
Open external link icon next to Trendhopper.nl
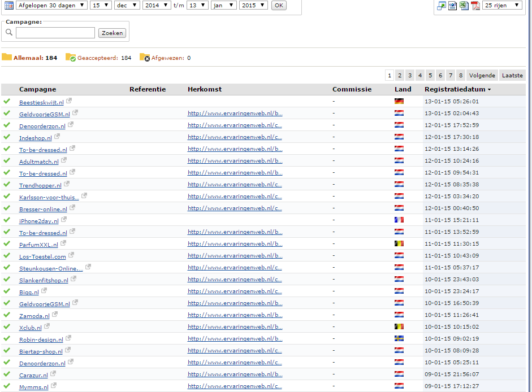pyautogui.click(x=67, y=184)
